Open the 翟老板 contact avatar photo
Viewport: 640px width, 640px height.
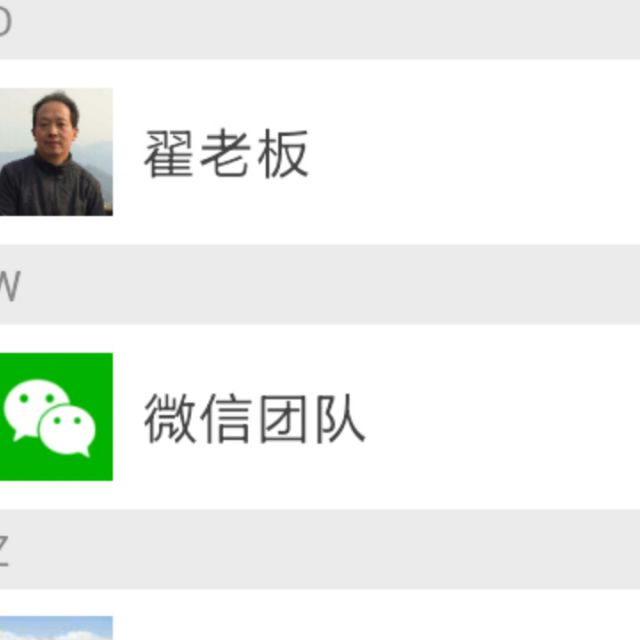click(56, 152)
